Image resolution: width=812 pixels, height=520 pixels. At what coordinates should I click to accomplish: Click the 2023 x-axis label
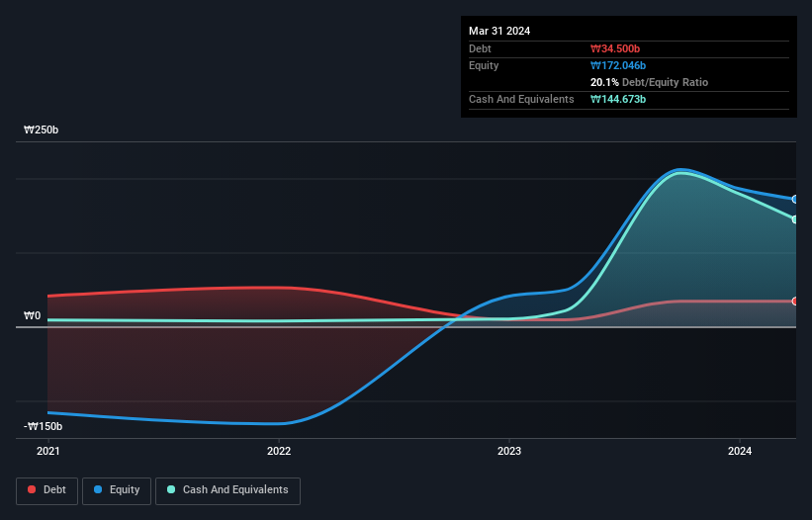(x=509, y=451)
